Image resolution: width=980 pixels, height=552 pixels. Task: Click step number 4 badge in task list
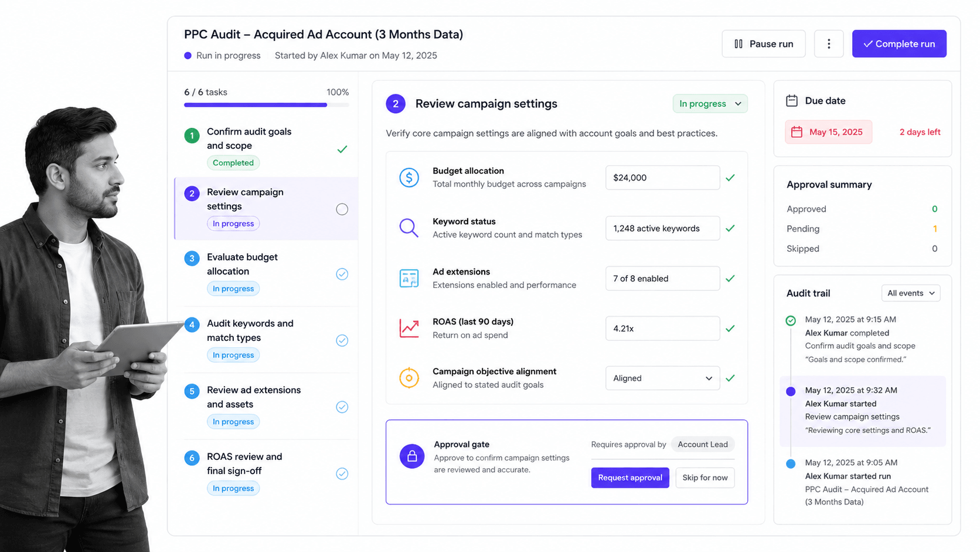(192, 324)
